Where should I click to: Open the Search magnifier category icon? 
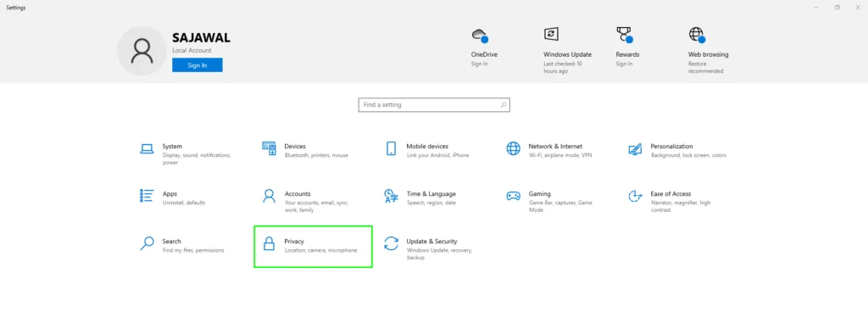pyautogui.click(x=147, y=243)
